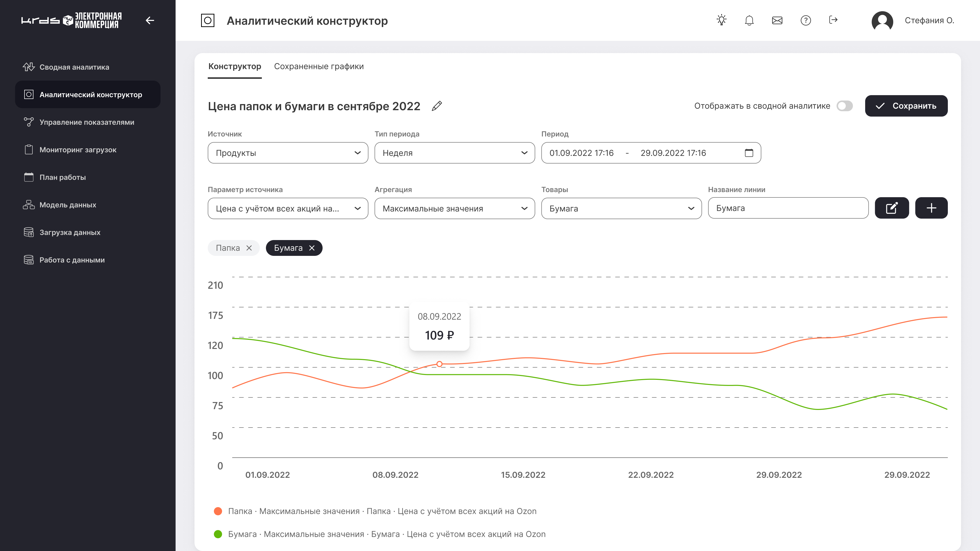Collapse sidebar with back arrow
This screenshot has width=980, height=551.
[150, 20]
